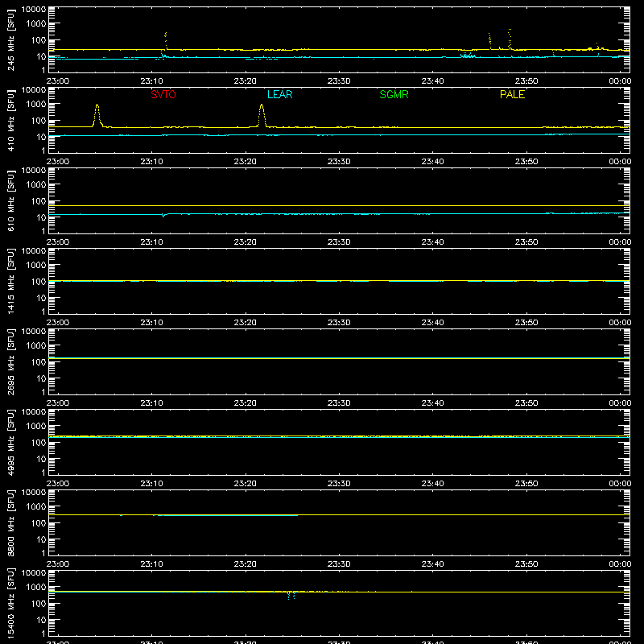Click the '23:20' time label below 410 MHz plot

pos(246,162)
